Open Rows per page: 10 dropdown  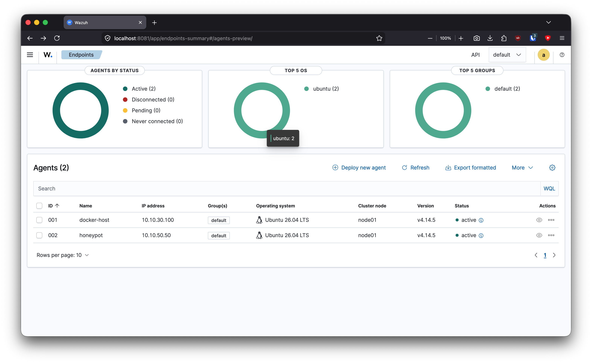[x=63, y=255]
